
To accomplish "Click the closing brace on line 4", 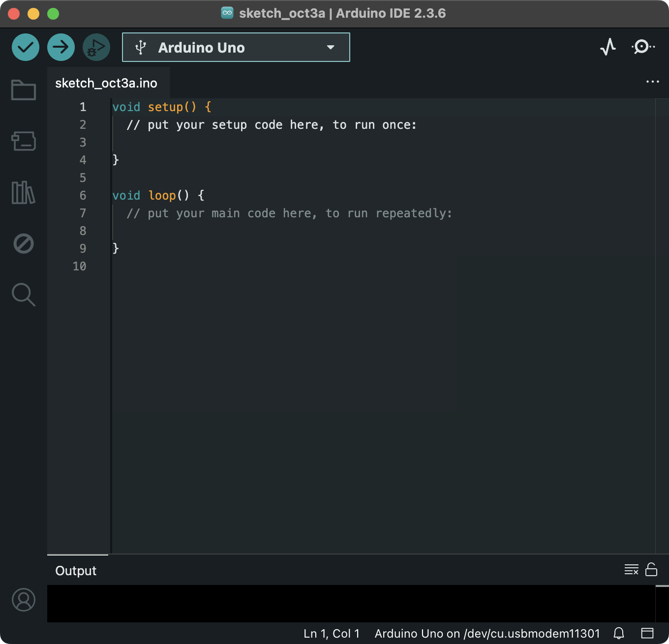I will point(116,160).
